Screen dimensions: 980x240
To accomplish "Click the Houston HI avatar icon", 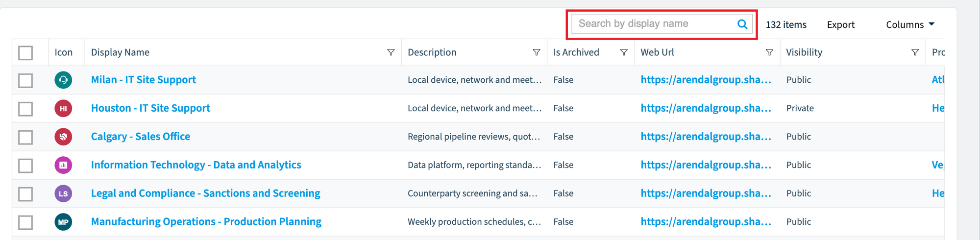I will pos(63,108).
